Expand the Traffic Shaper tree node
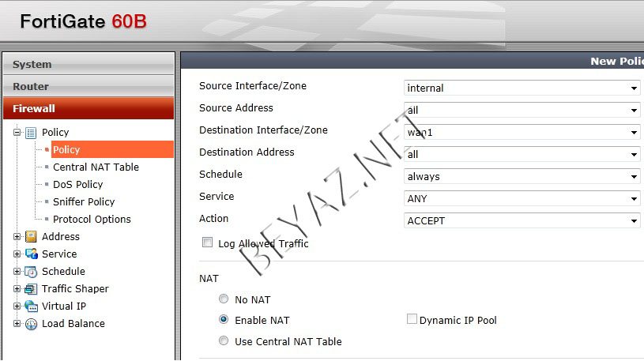644x361 pixels. 17,288
